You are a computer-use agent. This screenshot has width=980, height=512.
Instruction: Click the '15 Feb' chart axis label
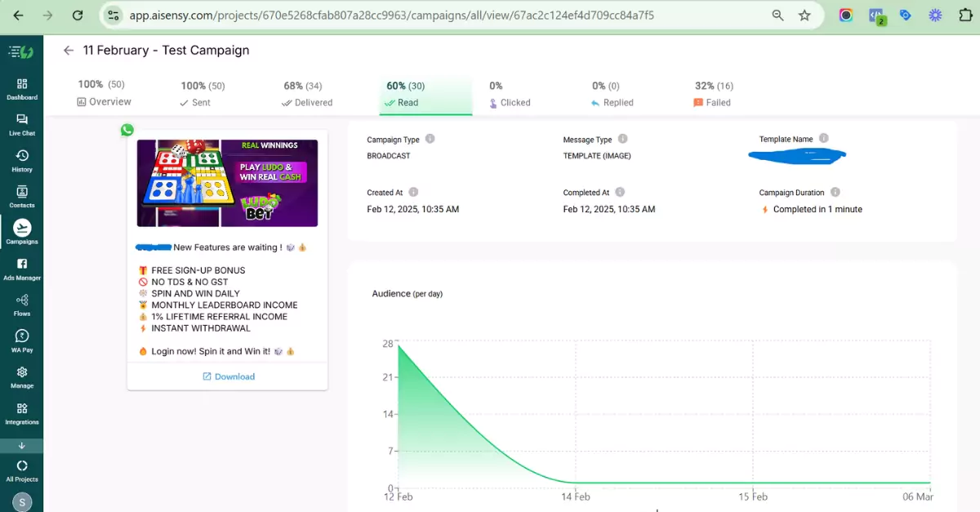[753, 496]
